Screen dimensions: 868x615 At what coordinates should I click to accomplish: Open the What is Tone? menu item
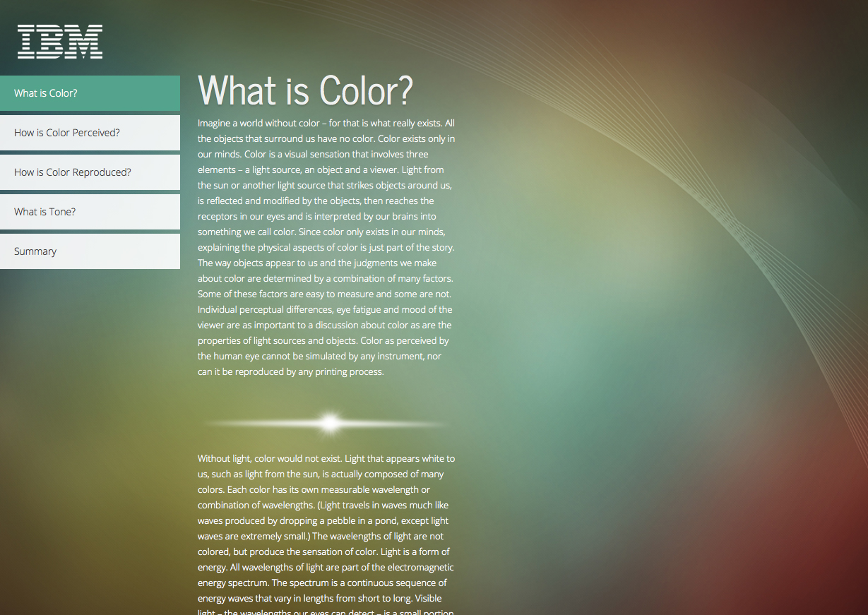click(90, 212)
